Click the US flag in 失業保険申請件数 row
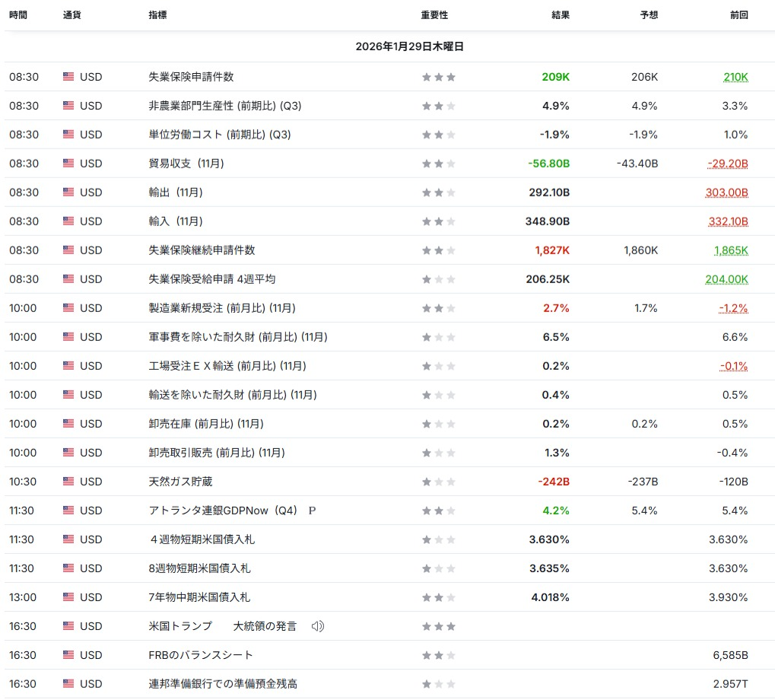The width and height of the screenshot is (775, 700). 68,77
